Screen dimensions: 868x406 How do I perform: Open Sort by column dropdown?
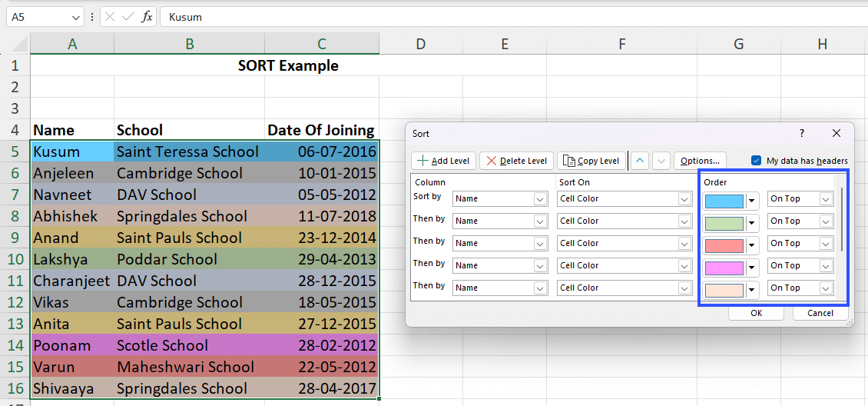(540, 199)
